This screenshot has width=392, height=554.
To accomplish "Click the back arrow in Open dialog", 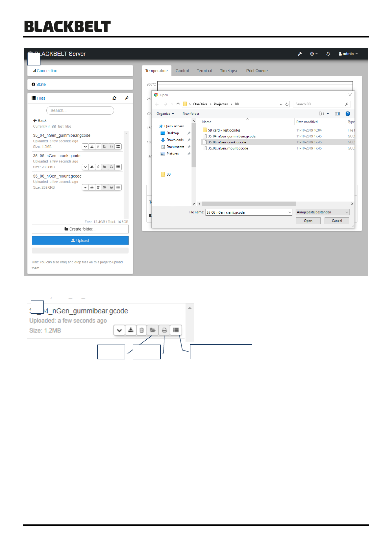I will coord(157,104).
